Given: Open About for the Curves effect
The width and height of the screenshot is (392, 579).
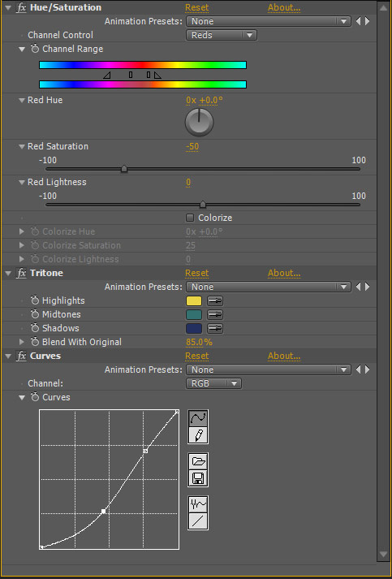Looking at the screenshot, I should 284,356.
